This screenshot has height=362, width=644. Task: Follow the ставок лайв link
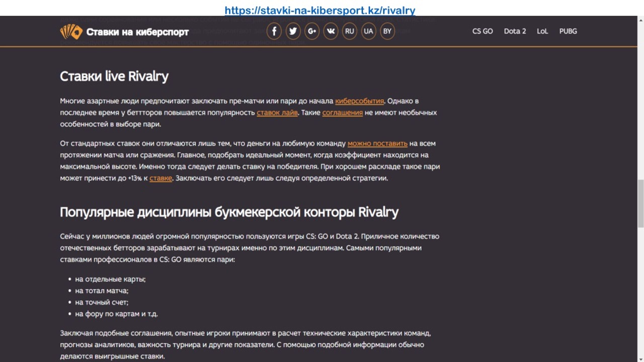coord(277,113)
